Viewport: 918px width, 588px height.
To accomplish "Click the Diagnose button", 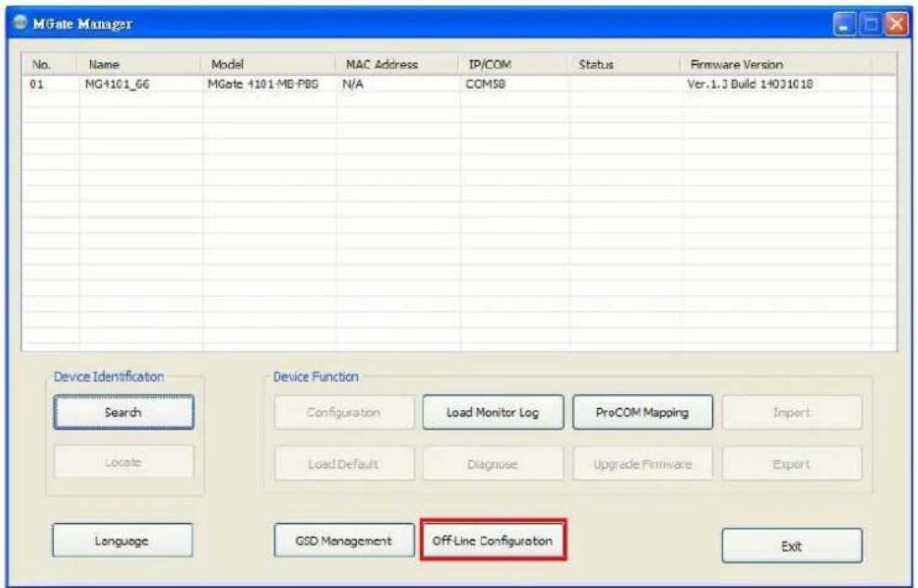I will 493,464.
